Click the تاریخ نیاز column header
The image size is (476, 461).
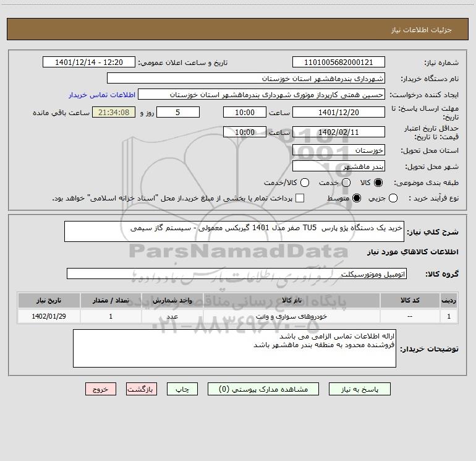pos(49,300)
